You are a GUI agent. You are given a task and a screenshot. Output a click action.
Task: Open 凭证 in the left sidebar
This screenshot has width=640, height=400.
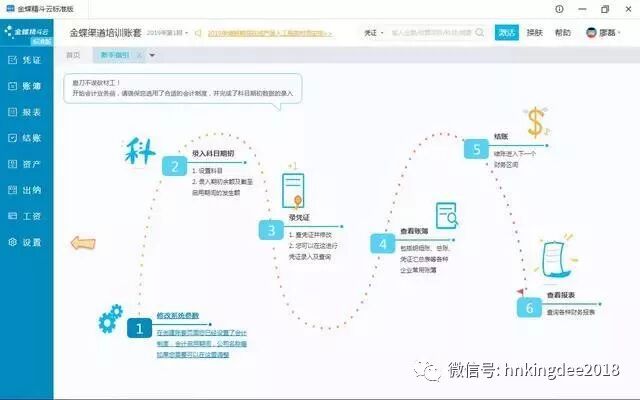coord(25,60)
